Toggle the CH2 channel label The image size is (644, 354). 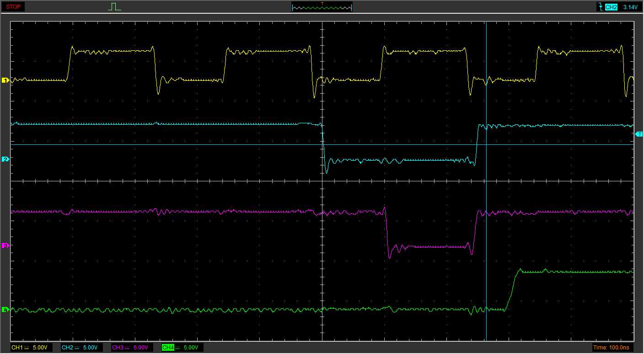point(67,348)
